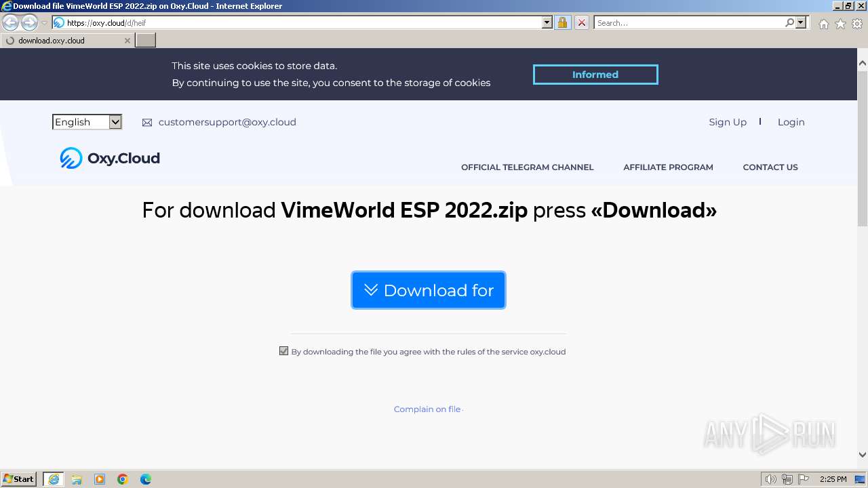Viewport: 868px width, 488px height.
Task: Open the Affiliate Program menu item
Action: pyautogui.click(x=668, y=167)
